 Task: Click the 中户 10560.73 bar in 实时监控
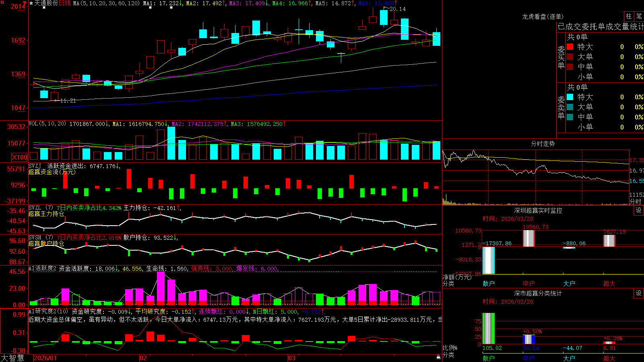529,238
